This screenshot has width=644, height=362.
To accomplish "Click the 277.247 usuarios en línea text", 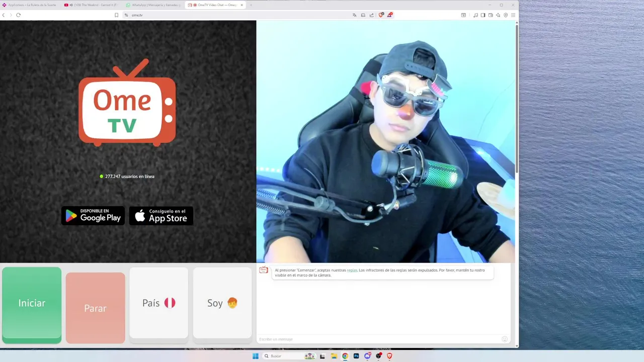I will 130,176.
